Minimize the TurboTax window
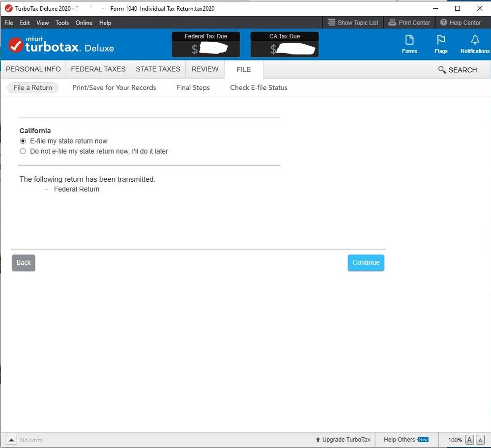The image size is (491, 448). (435, 8)
